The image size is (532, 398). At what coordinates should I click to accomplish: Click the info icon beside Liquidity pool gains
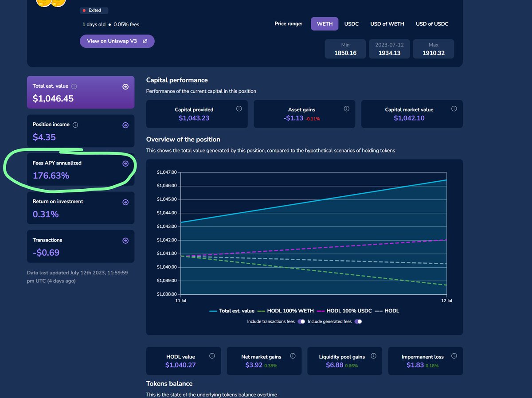point(373,355)
